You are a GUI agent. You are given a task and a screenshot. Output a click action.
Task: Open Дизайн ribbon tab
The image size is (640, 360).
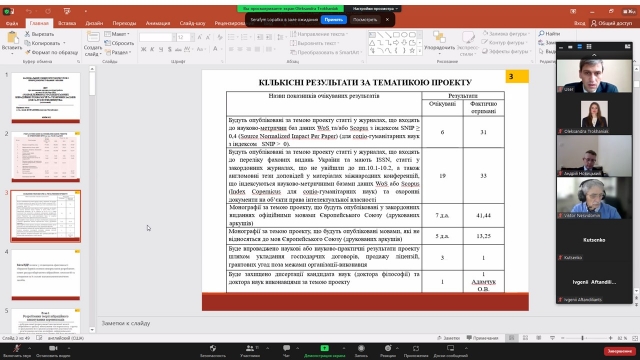[x=94, y=23]
